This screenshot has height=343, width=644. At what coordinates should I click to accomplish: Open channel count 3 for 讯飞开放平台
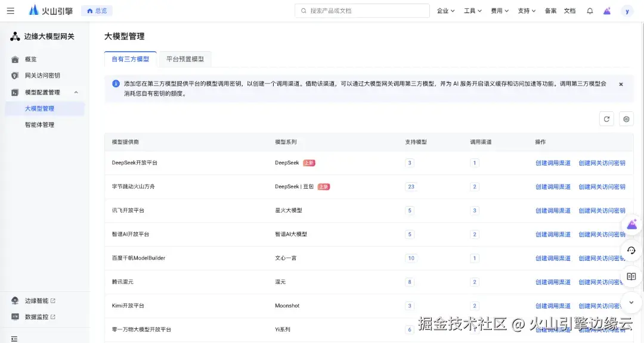pos(475,210)
